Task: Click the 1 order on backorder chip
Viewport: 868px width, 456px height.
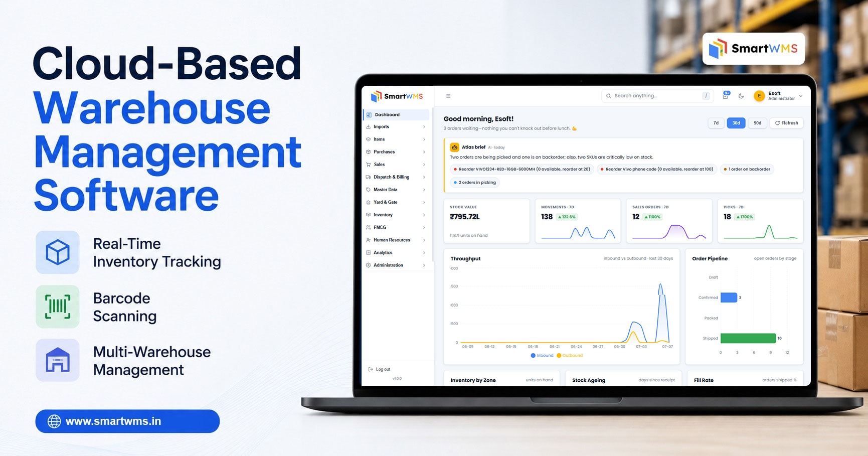Action: [747, 169]
